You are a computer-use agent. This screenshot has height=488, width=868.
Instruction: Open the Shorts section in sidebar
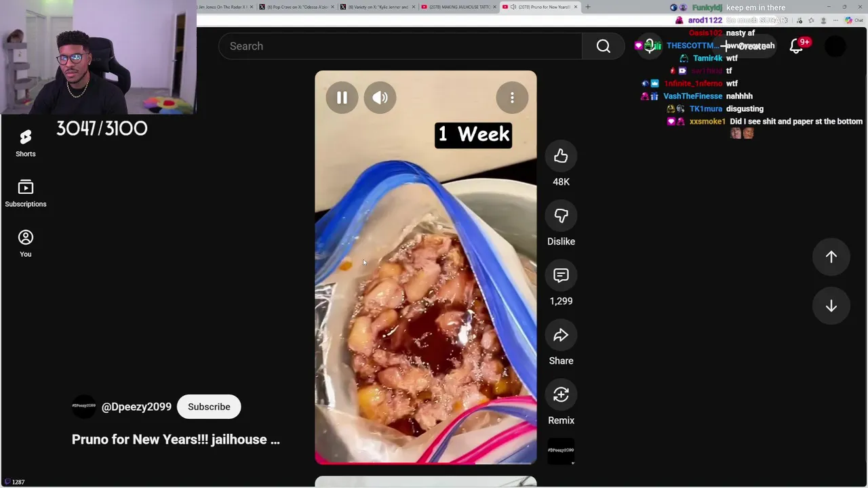26,144
